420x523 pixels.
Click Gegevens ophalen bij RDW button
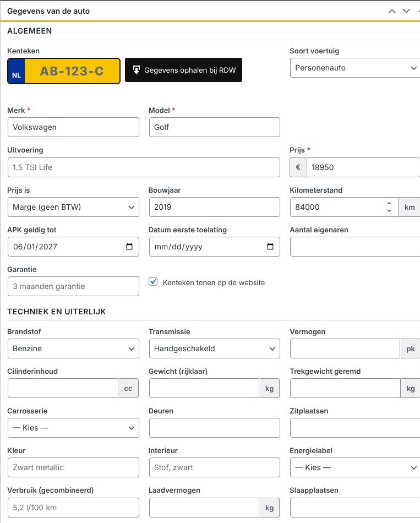point(183,70)
